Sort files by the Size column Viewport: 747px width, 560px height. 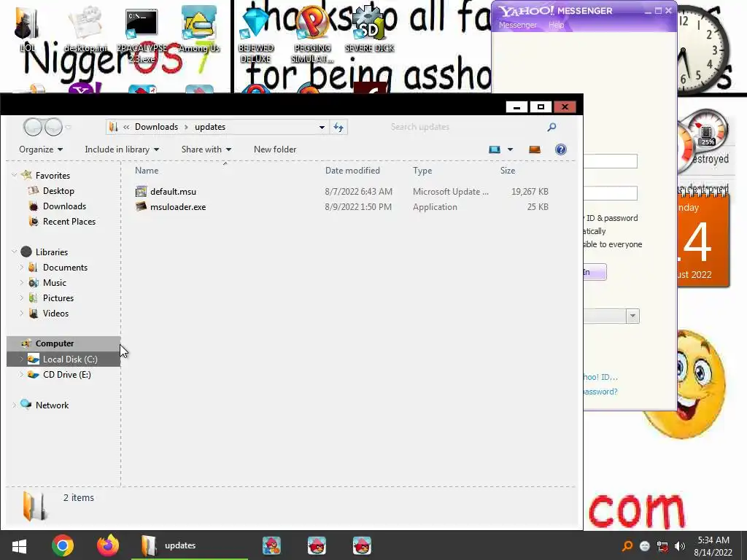pyautogui.click(x=508, y=171)
